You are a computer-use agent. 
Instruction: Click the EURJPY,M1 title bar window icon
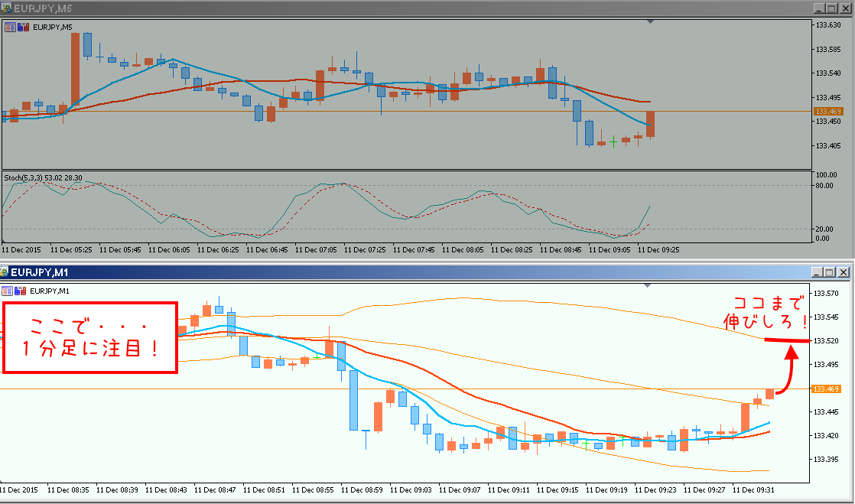[x=5, y=272]
